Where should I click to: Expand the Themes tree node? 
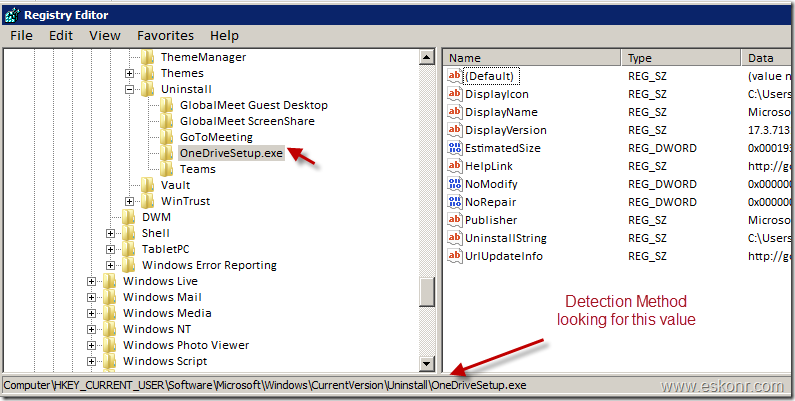[x=129, y=74]
